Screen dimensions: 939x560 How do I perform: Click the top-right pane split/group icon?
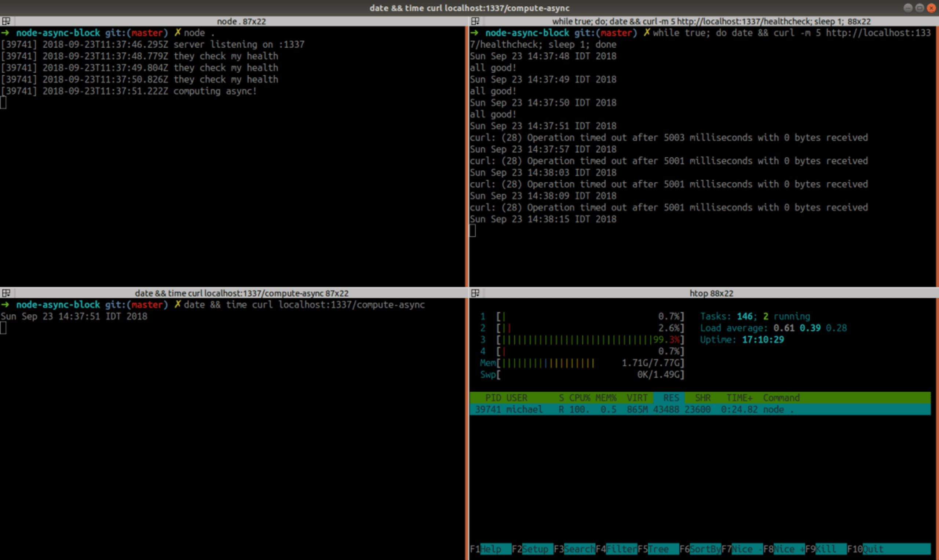tap(475, 21)
